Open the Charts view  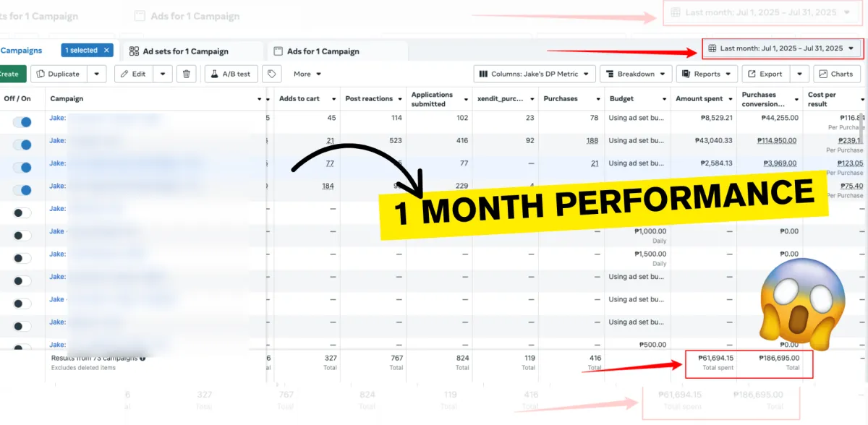click(x=835, y=74)
